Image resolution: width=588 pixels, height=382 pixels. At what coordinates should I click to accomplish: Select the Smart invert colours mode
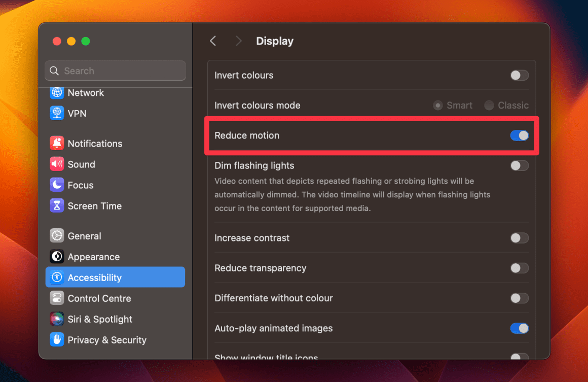coord(437,105)
